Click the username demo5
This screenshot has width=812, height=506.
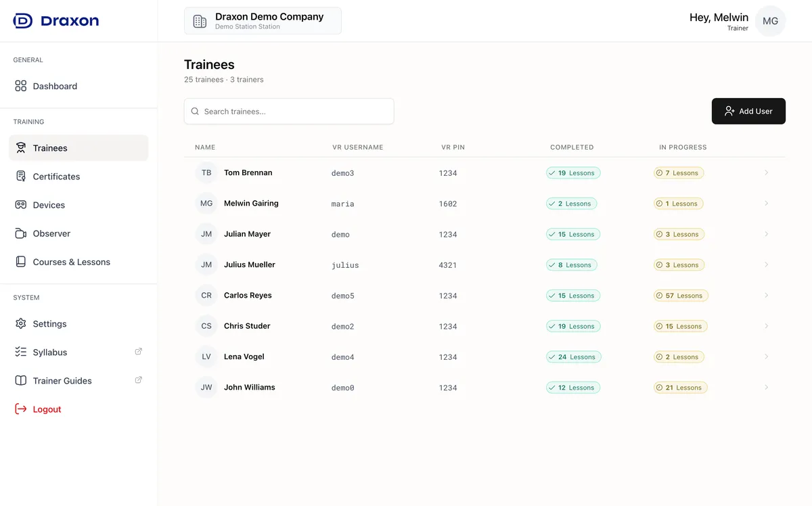point(343,296)
